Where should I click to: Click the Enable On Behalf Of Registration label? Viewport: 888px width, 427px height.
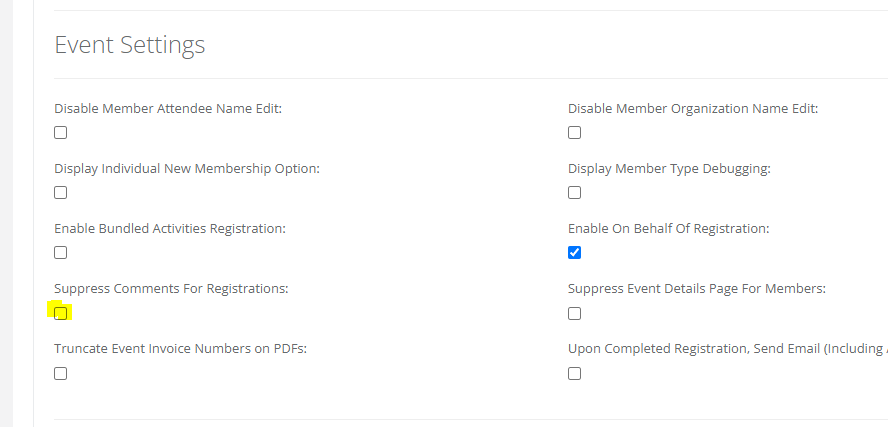pyautogui.click(x=668, y=229)
